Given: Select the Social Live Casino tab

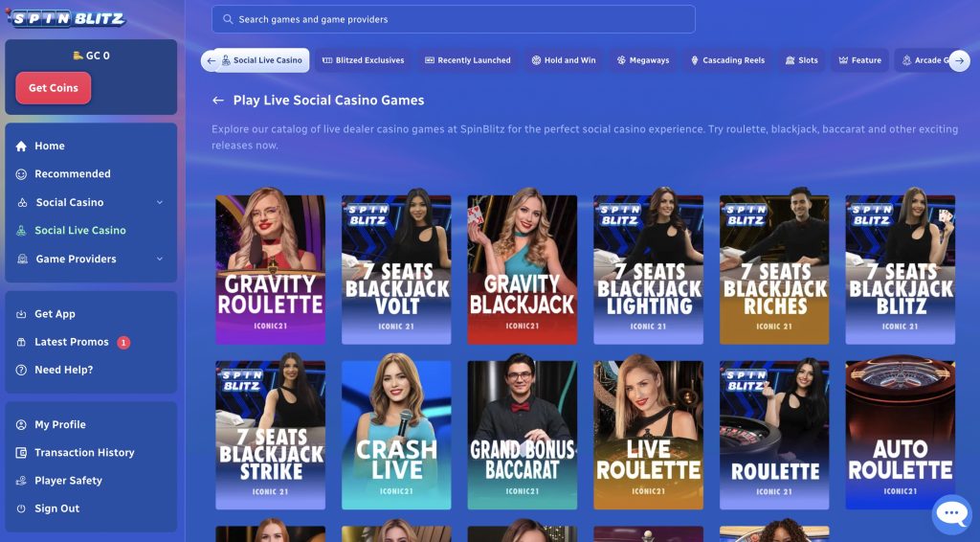Looking at the screenshot, I should tap(261, 60).
